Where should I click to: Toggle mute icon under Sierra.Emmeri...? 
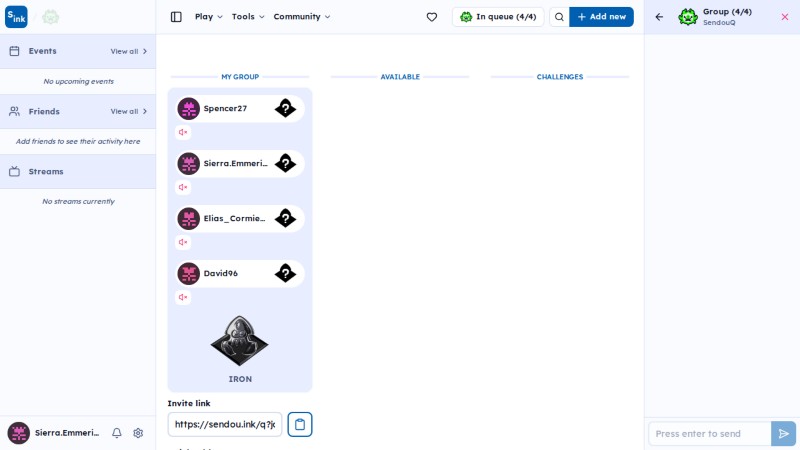pos(183,187)
